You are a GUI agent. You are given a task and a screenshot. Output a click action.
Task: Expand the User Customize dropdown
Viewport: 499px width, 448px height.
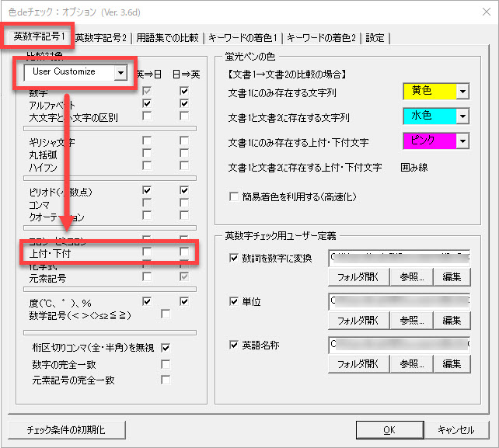point(120,72)
